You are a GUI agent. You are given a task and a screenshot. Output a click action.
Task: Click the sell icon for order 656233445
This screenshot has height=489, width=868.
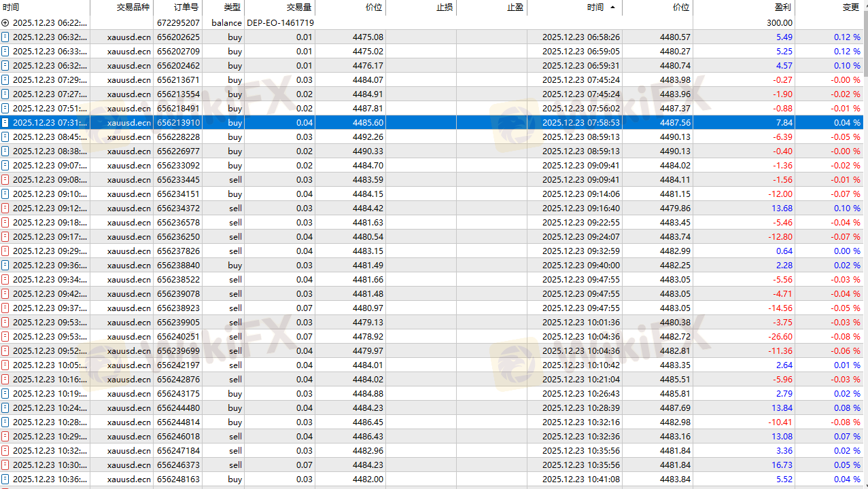click(5, 179)
